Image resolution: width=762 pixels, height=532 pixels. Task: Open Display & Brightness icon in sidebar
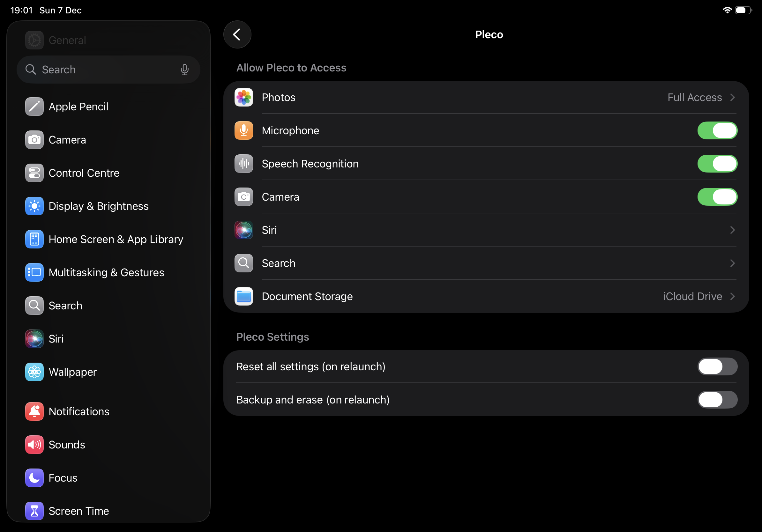(34, 206)
